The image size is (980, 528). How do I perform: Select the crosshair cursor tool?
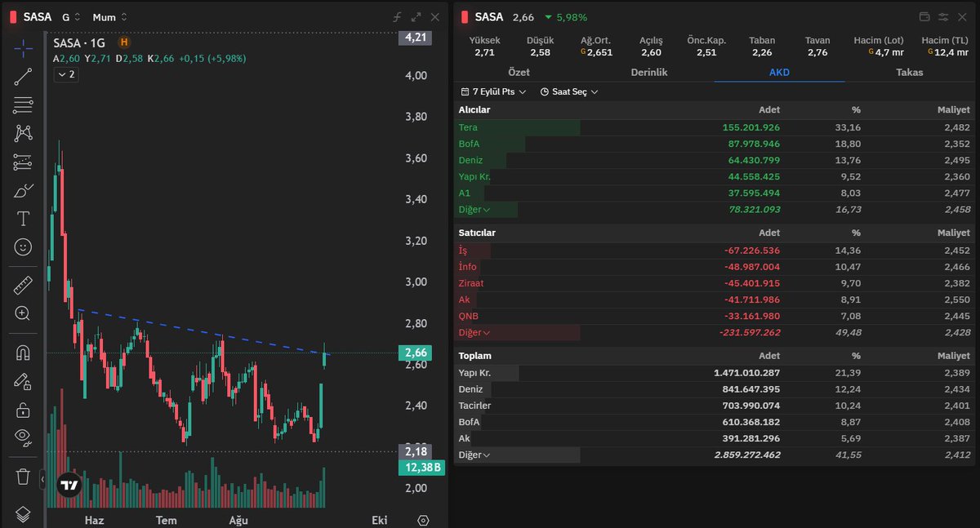tap(23, 48)
